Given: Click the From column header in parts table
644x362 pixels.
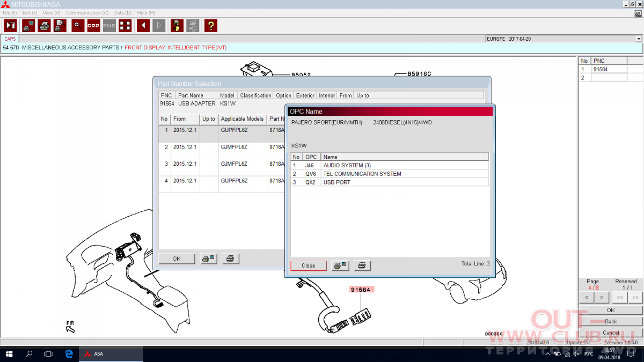Looking at the screenshot, I should click(185, 119).
